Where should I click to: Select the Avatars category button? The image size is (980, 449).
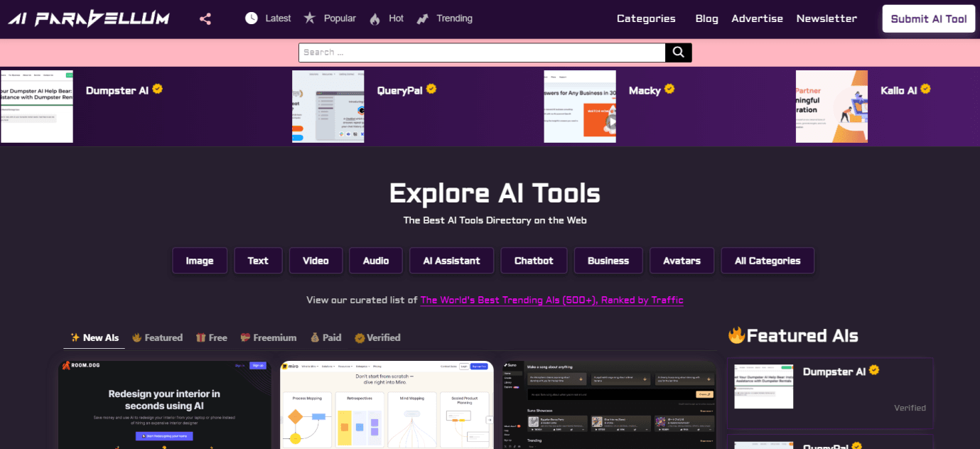coord(682,261)
